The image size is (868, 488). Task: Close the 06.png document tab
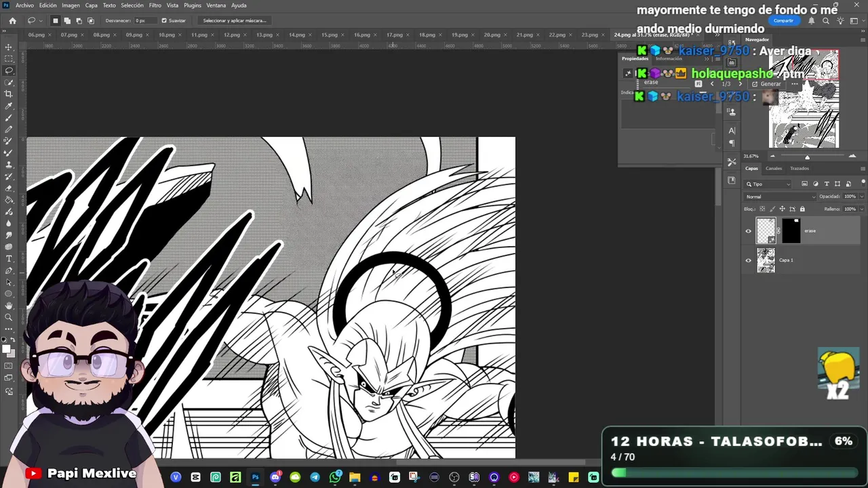tap(51, 35)
